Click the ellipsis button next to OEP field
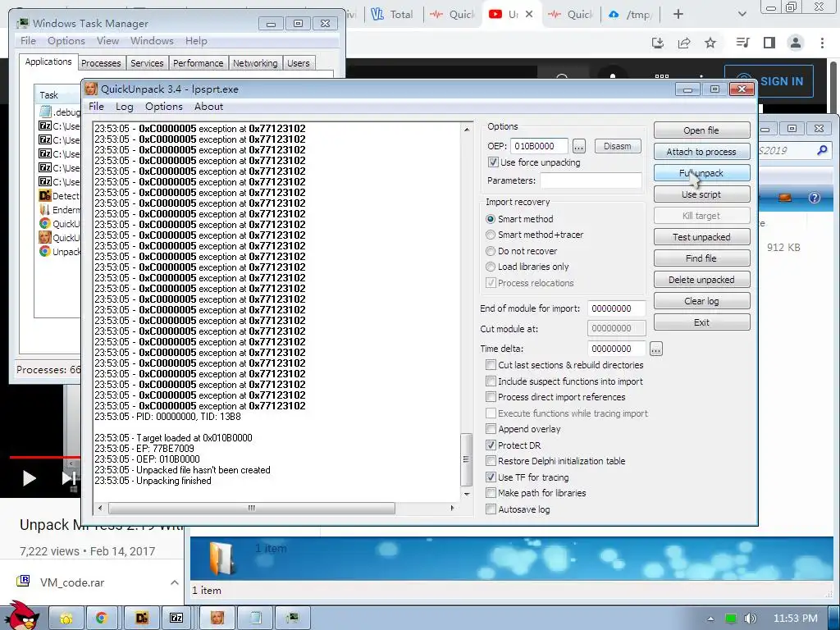The width and height of the screenshot is (840, 630). coord(578,146)
